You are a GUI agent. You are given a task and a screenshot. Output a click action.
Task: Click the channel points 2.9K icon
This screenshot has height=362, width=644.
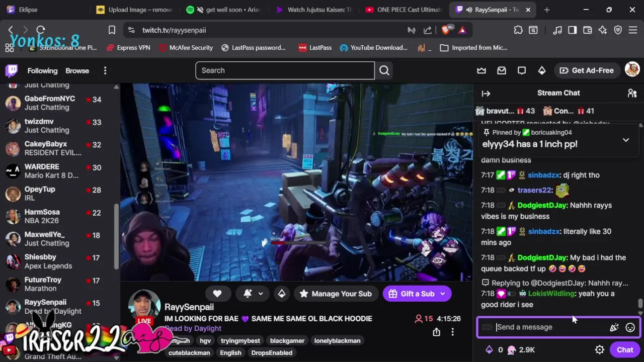pyautogui.click(x=511, y=350)
